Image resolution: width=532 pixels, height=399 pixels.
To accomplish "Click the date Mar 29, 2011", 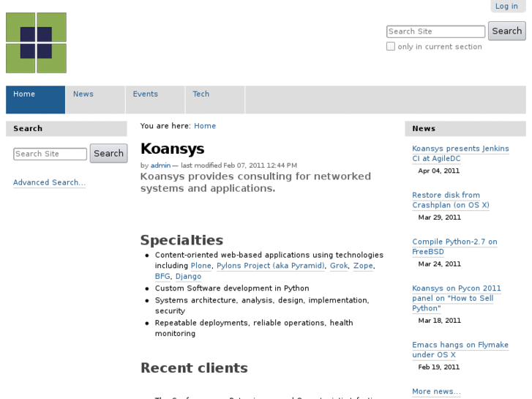I will 439,217.
